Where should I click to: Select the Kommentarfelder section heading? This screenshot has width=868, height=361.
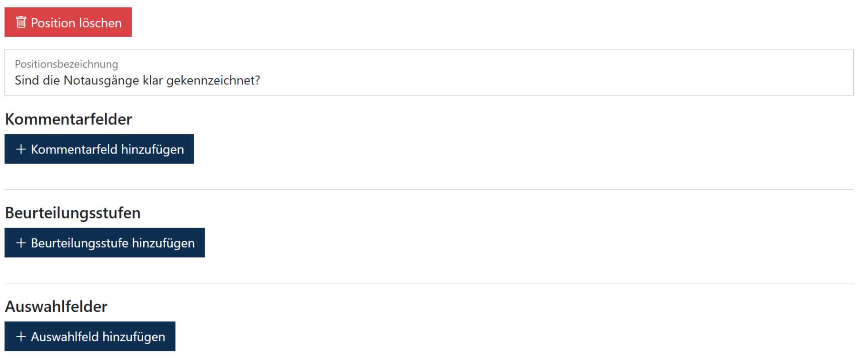[x=69, y=119]
